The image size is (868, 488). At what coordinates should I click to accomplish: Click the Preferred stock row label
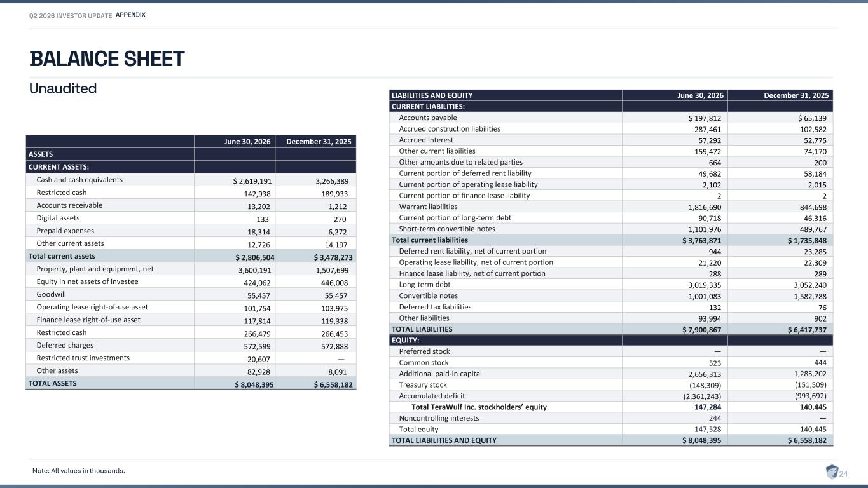click(424, 351)
